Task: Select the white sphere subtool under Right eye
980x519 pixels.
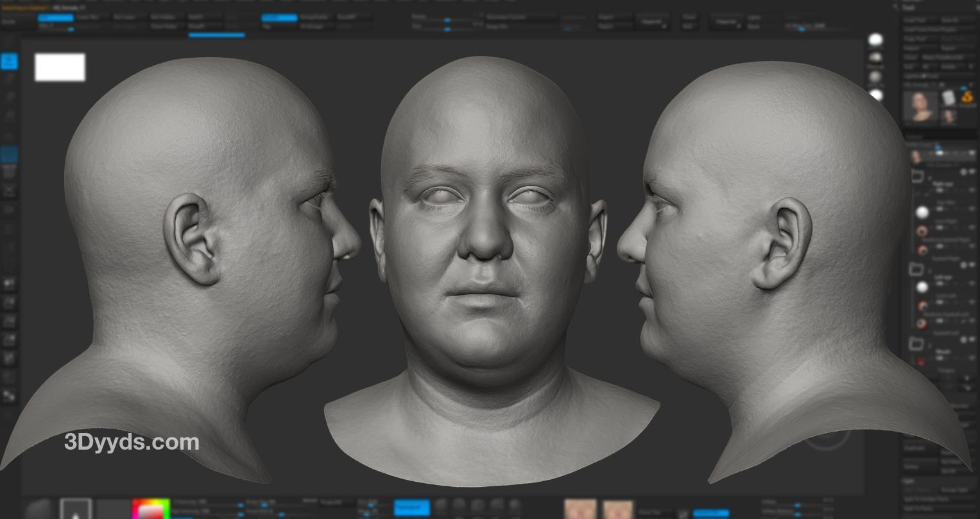Action: 922,213
